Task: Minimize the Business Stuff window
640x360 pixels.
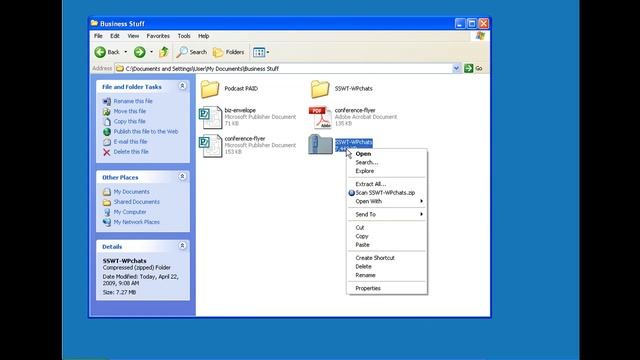Action: click(460, 23)
